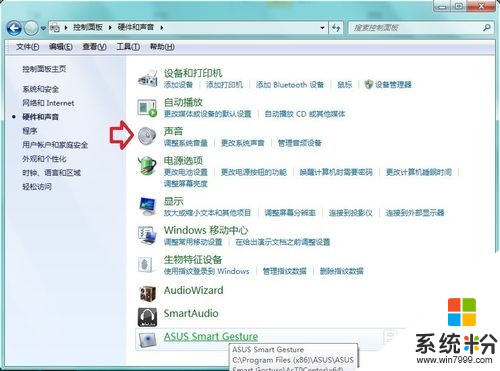Viewport: 500px width, 371px height.
Task: Click the AudioWizard speaker icon
Action: tap(147, 293)
